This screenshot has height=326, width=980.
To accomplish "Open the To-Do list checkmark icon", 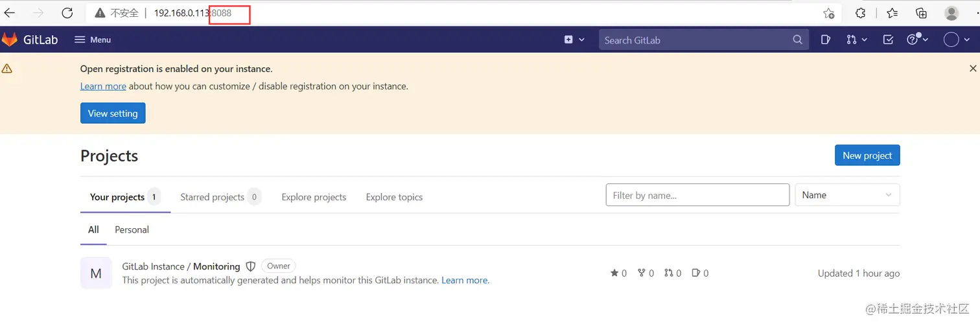I will click(888, 40).
